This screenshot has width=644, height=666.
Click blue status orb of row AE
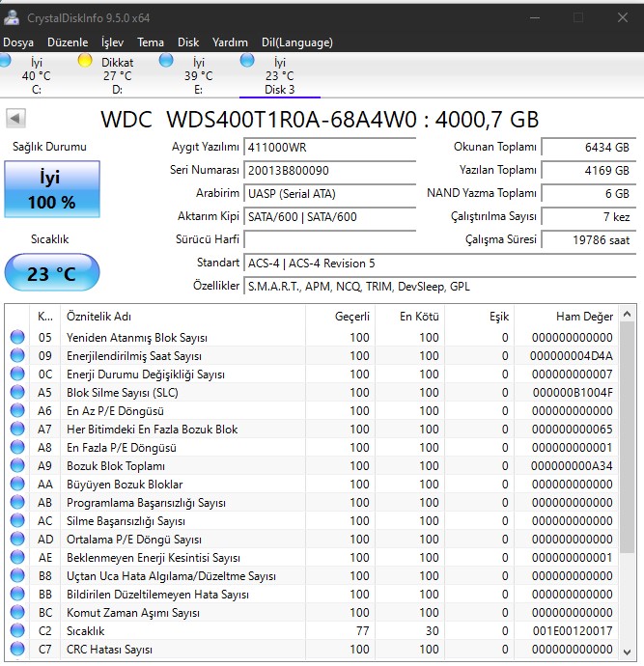tap(17, 557)
